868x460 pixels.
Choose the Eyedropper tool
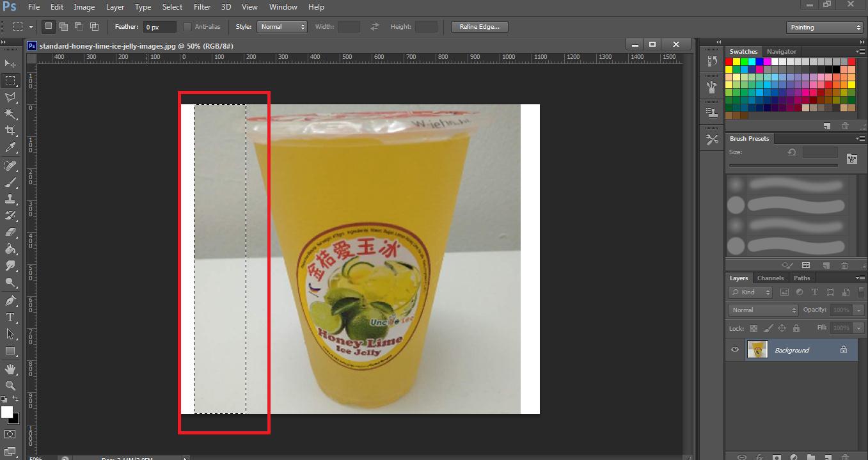[x=10, y=148]
